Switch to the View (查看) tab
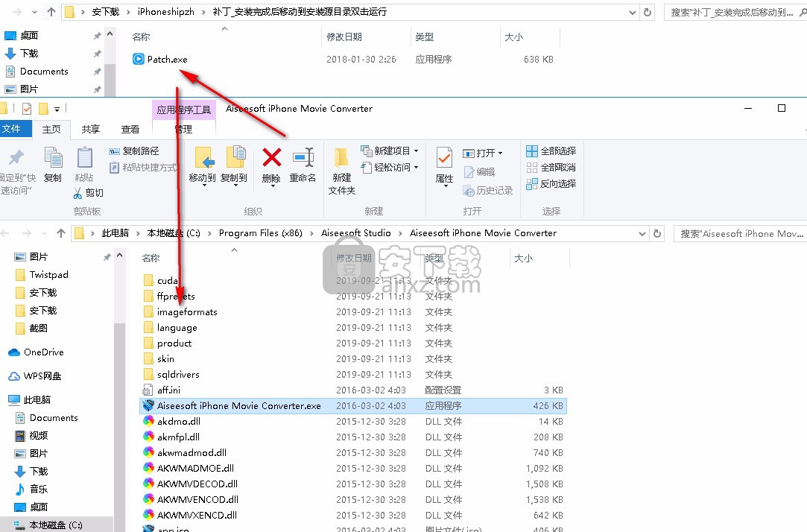 tap(130, 130)
